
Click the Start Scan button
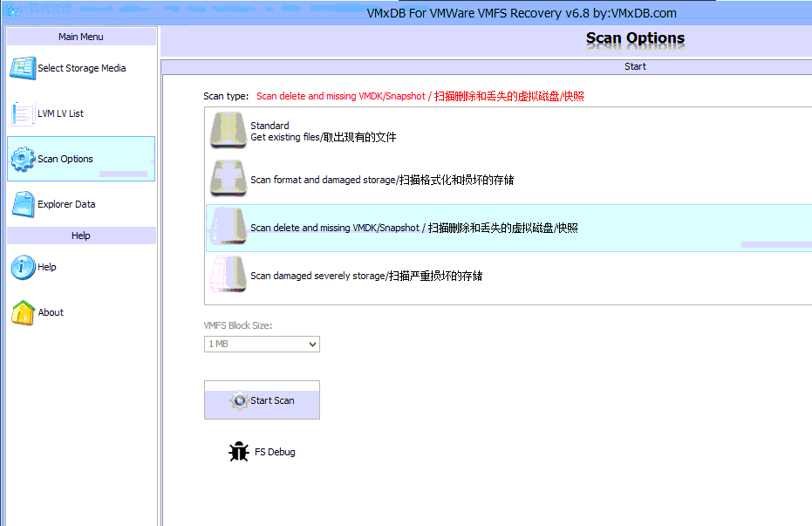click(x=262, y=400)
